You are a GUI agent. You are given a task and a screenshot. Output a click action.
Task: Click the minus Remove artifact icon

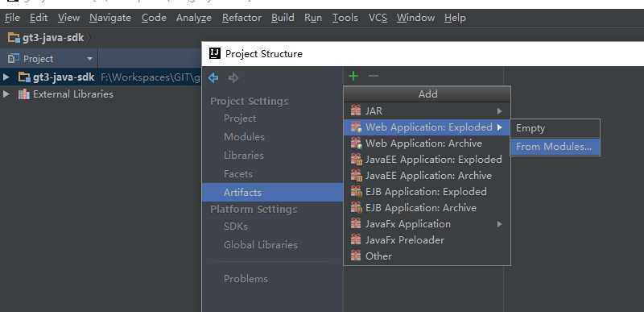pos(373,76)
